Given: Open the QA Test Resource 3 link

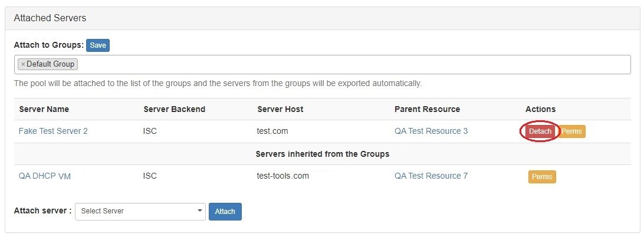Looking at the screenshot, I should 431,131.
